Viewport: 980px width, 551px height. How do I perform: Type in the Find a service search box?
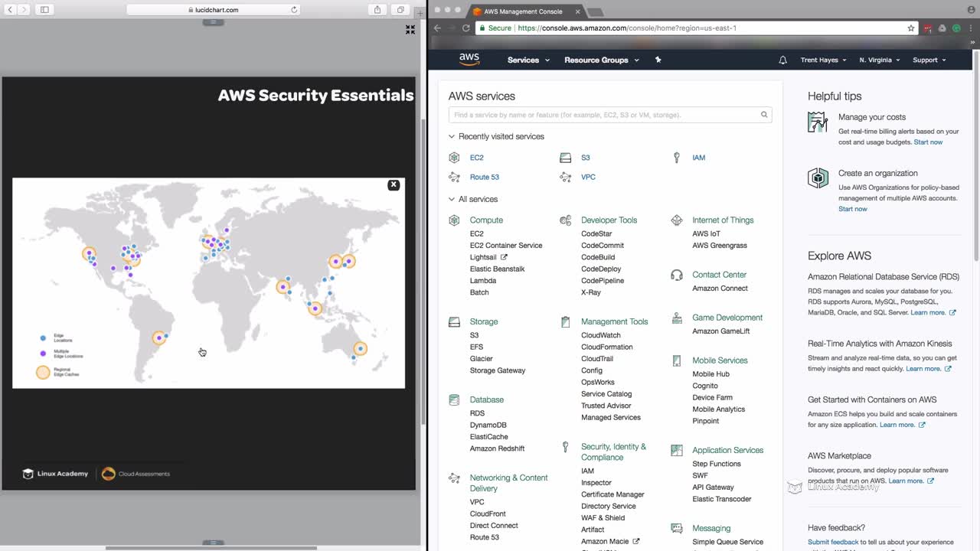[x=605, y=115]
